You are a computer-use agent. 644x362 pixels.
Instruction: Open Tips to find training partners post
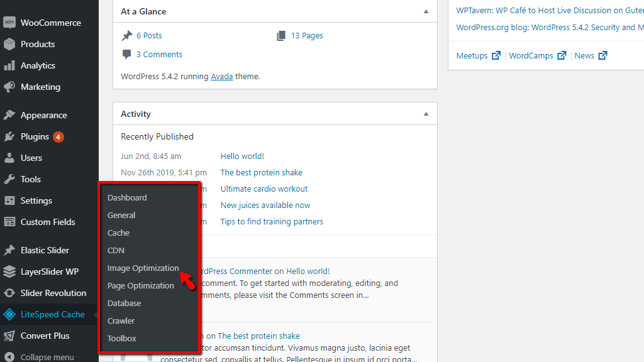point(272,222)
